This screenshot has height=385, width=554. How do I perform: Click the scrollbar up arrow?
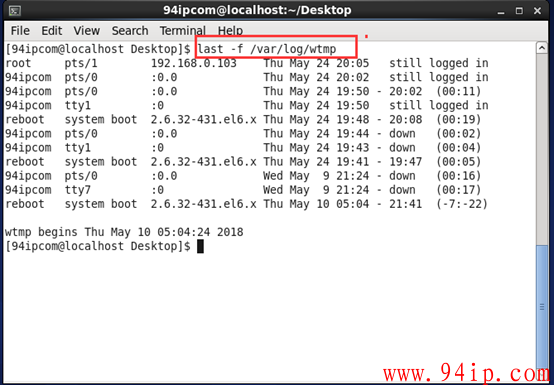click(x=542, y=48)
